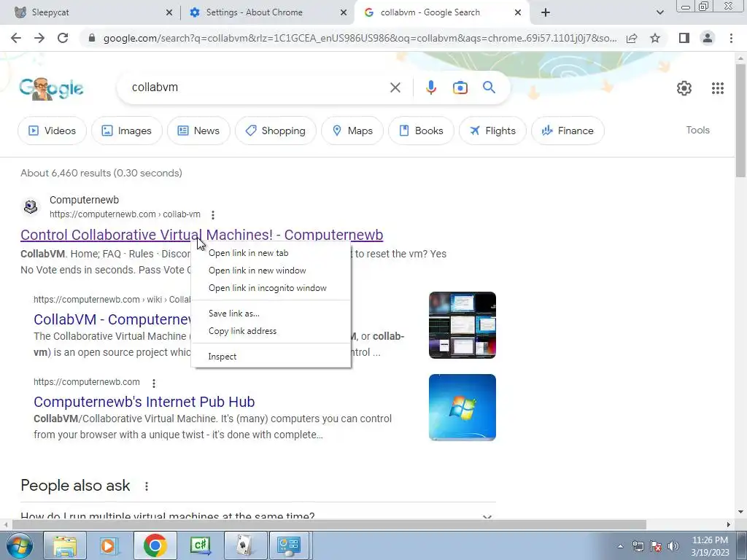
Task: Bookmark this page with the star icon
Action: pyautogui.click(x=655, y=38)
